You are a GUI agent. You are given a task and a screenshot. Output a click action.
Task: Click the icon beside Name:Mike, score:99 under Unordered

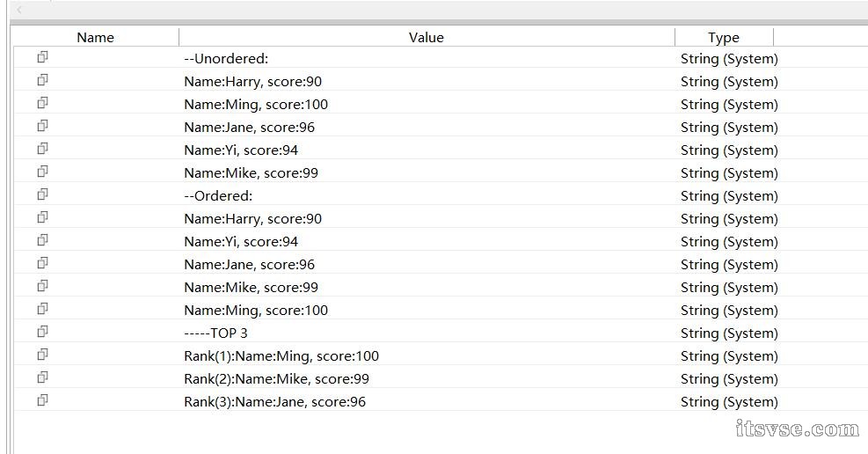pos(42,172)
